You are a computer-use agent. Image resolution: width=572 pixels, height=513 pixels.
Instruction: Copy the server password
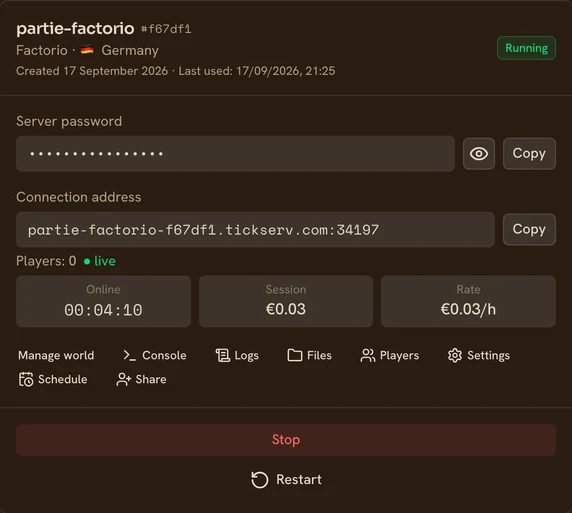[529, 154]
